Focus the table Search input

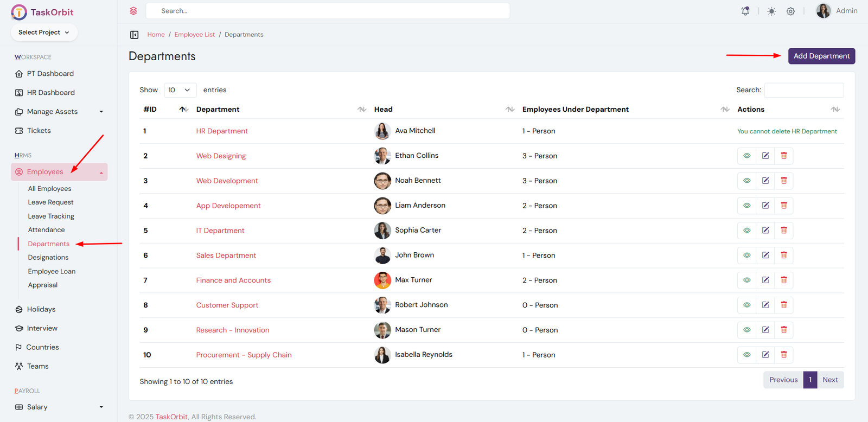804,90
